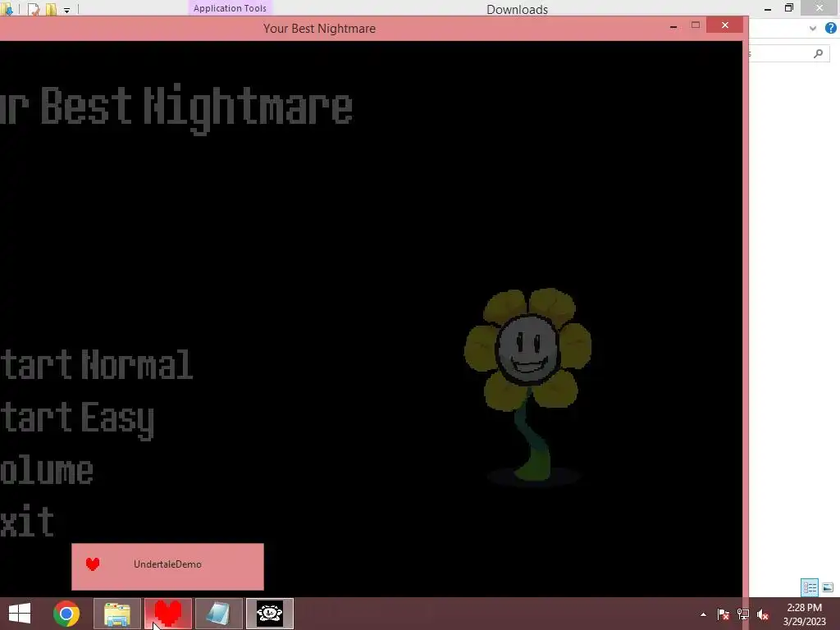Open Quick Access Toolbar dropdown arrow
Viewport: 840px width, 630px height.
[x=66, y=10]
